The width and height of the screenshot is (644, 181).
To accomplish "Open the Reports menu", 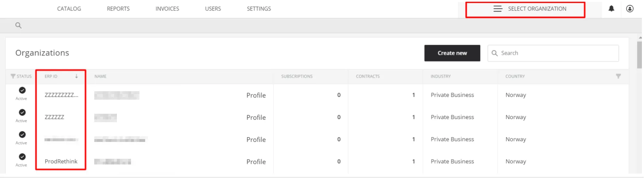I will coord(118,9).
